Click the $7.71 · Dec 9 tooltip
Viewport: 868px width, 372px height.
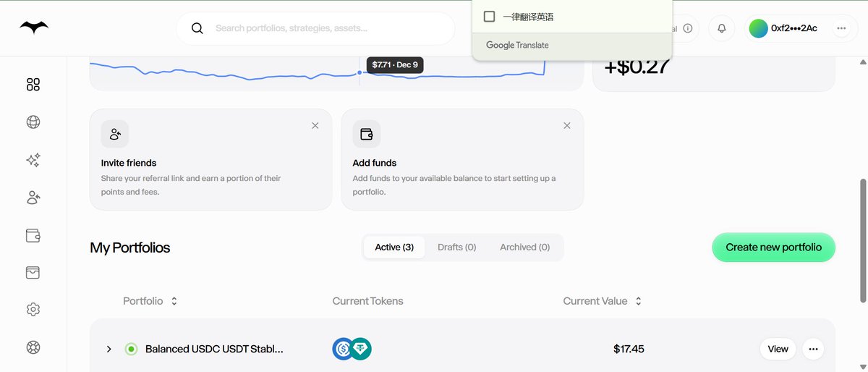pos(395,65)
